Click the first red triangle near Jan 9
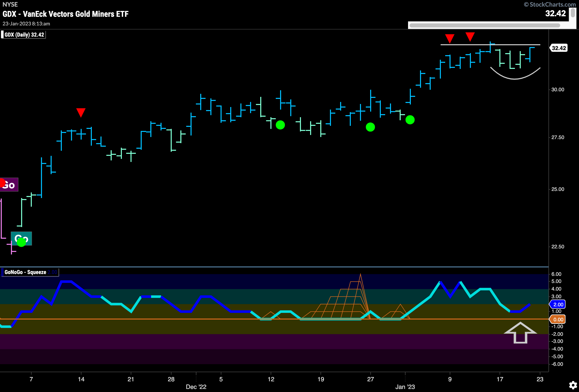 point(450,39)
